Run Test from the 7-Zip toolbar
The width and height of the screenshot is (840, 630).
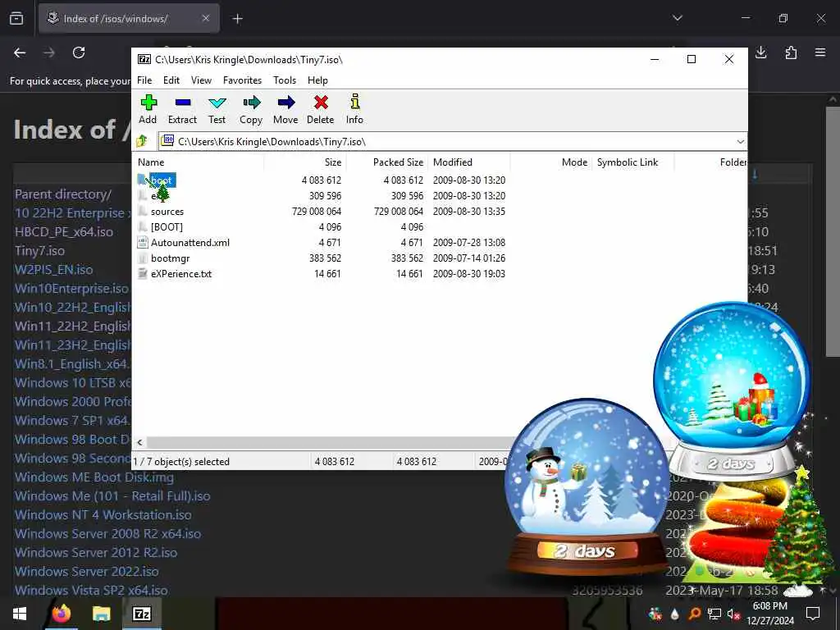217,109
